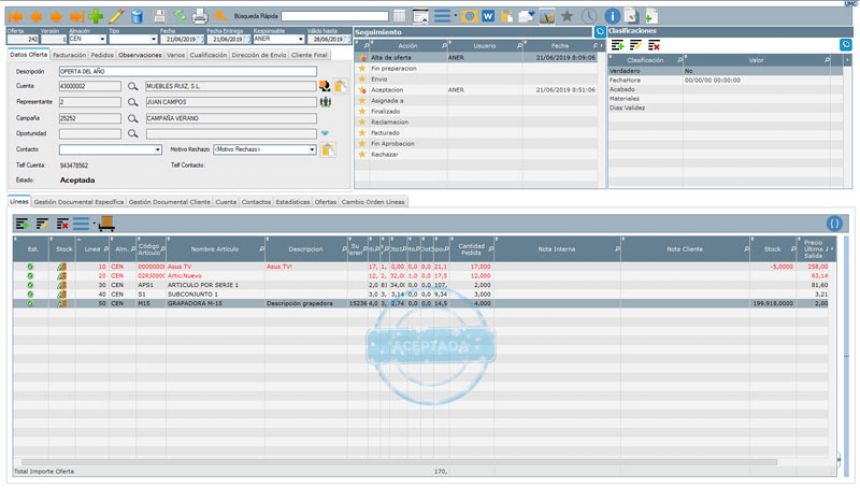Click the blue information icon
This screenshot has width=860, height=488.
(x=613, y=16)
